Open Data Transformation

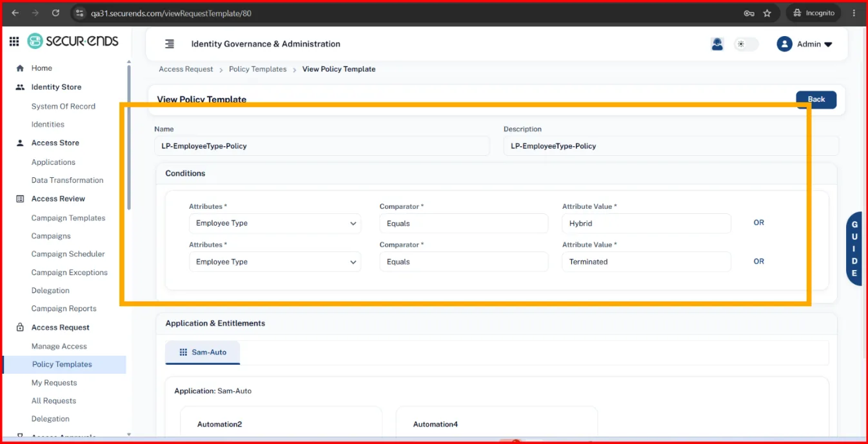68,180
